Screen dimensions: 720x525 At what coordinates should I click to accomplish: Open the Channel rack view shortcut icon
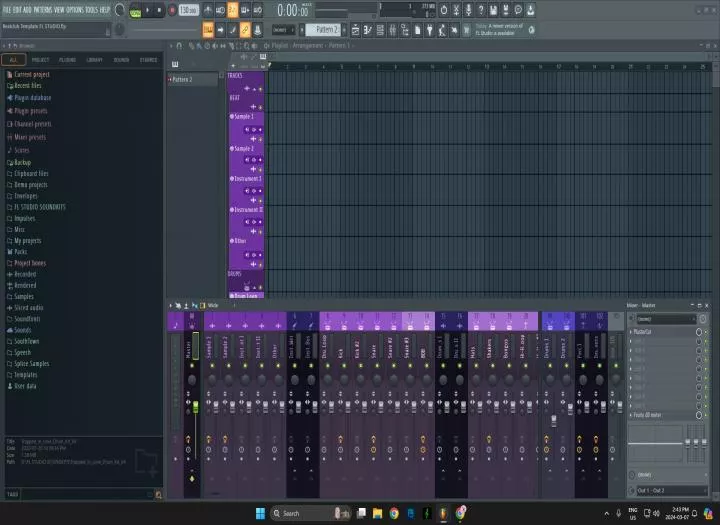tap(380, 30)
